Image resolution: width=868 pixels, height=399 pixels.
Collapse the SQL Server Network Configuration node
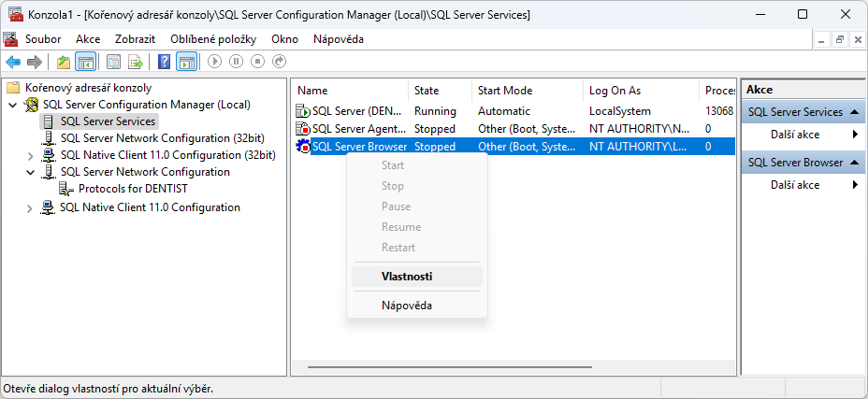point(31,172)
